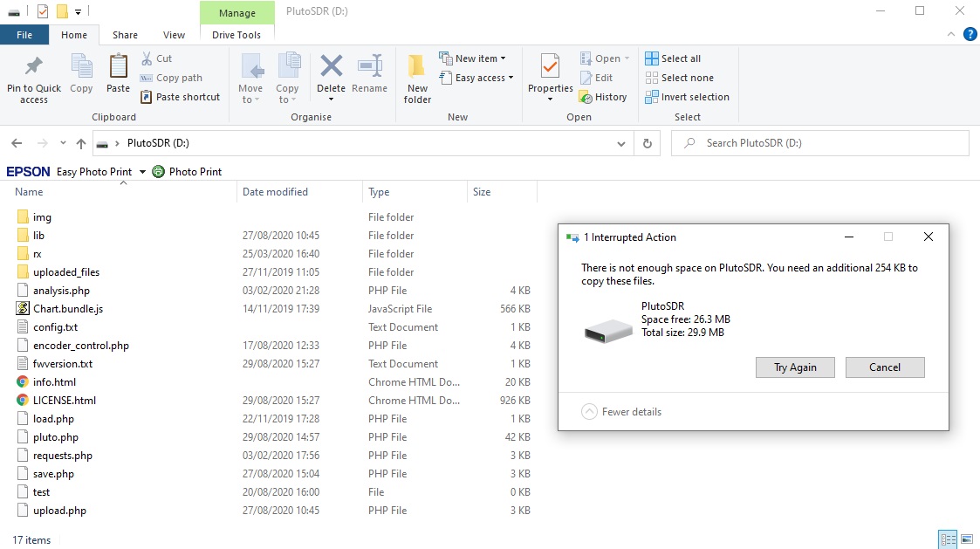Click the PlutoSDR (D:) address path

[158, 143]
